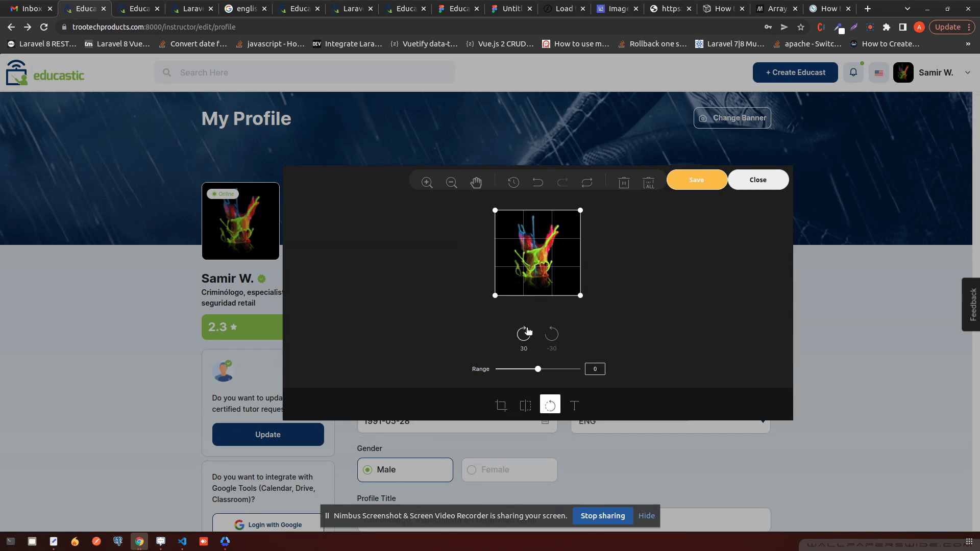980x551 pixels.
Task: Zoom out using the magnifier minus icon
Action: pyautogui.click(x=451, y=183)
